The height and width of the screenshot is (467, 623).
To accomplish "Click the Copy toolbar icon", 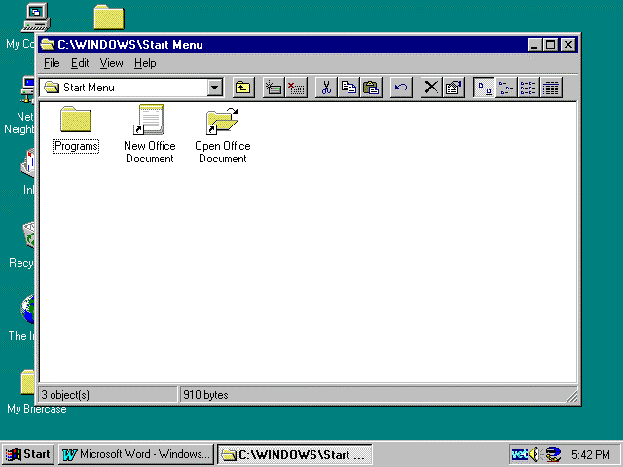I will pos(348,88).
